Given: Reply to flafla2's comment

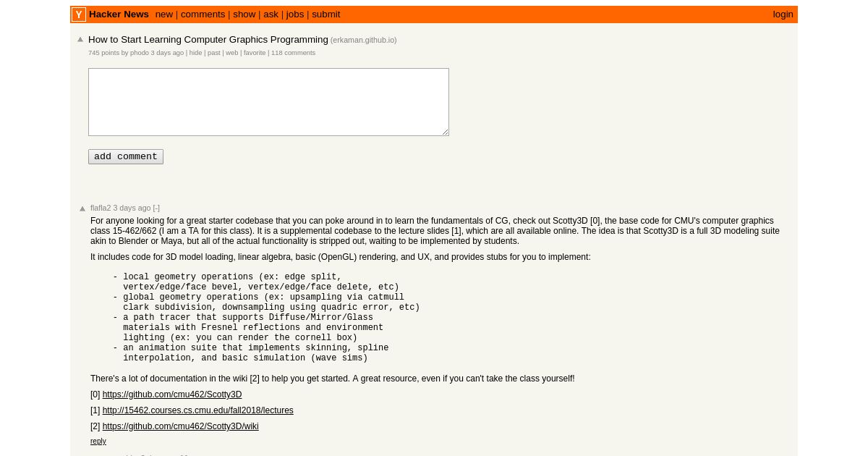Looking at the screenshot, I should click(x=98, y=442).
